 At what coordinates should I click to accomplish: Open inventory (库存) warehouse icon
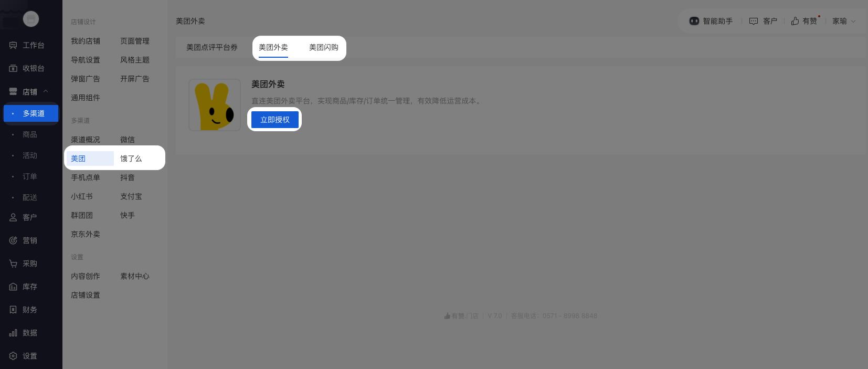pyautogui.click(x=13, y=287)
